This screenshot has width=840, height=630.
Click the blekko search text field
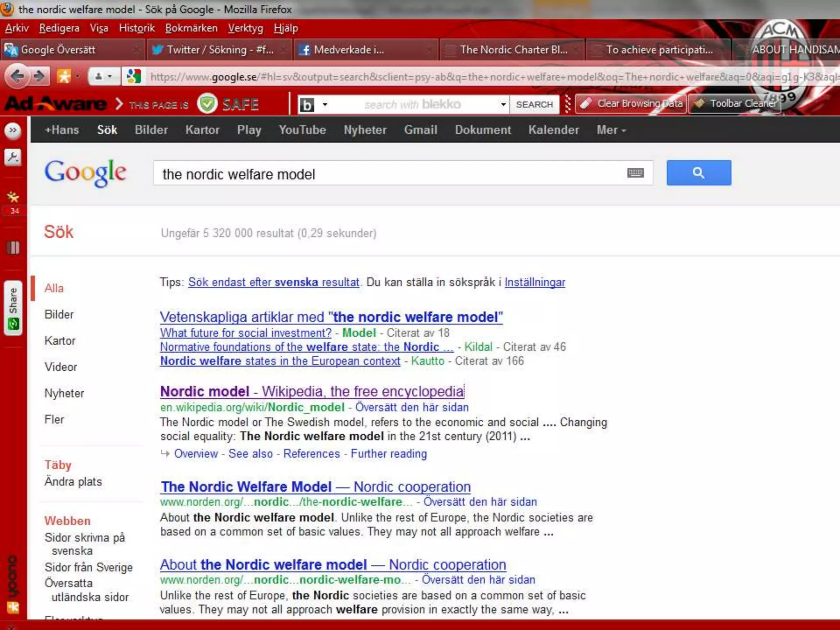412,105
